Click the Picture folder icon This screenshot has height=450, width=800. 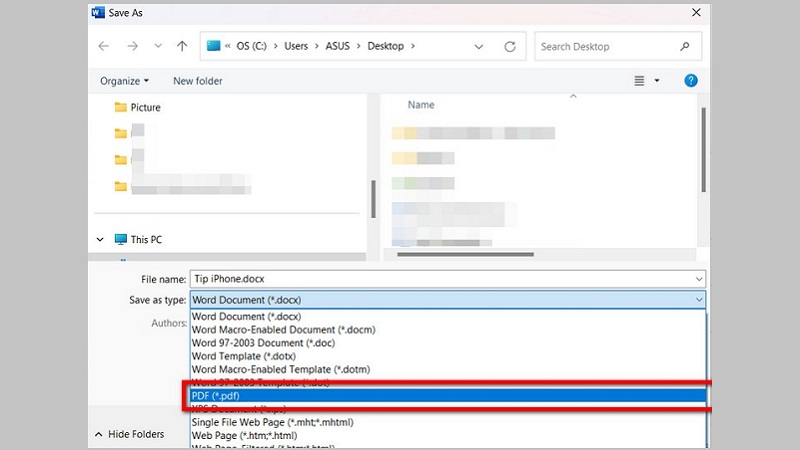(x=120, y=107)
